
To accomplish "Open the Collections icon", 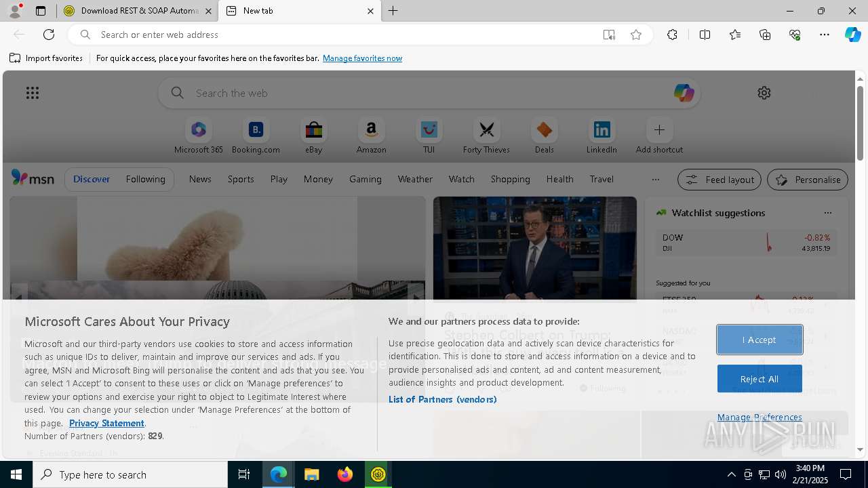I will pos(765,35).
